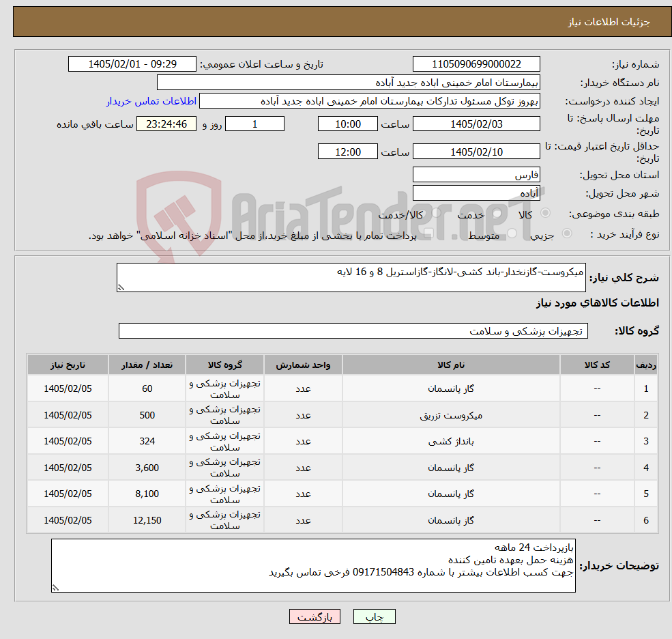The width and height of the screenshot is (672, 639).
Task: Click need date in row 1
Action: point(68,388)
